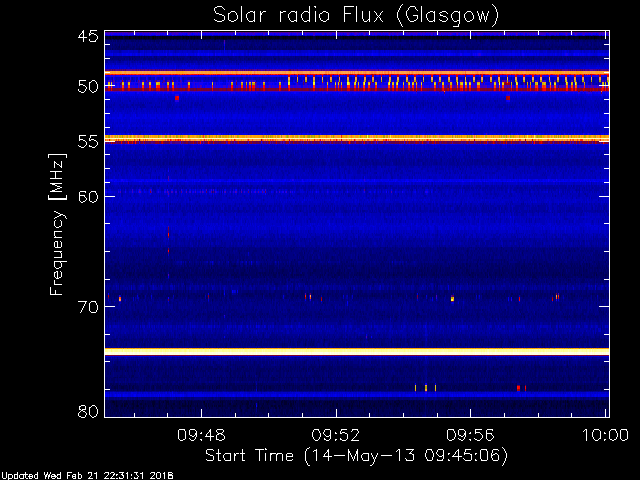Click the 50 frequency tick label

point(88,87)
